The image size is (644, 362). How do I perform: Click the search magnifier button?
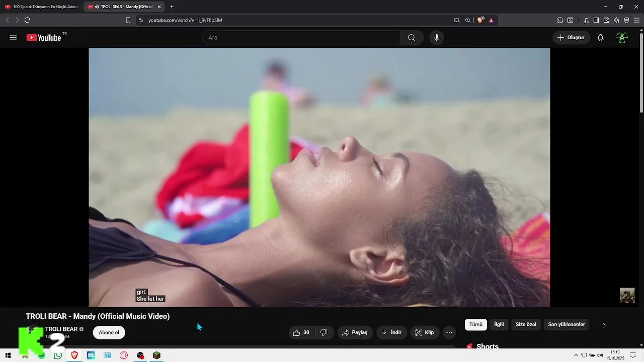[x=412, y=38]
